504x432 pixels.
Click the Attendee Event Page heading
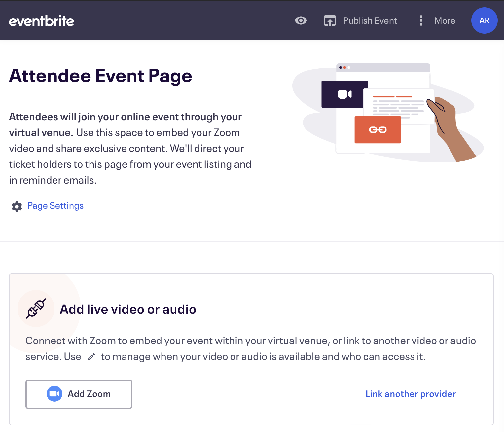(100, 76)
